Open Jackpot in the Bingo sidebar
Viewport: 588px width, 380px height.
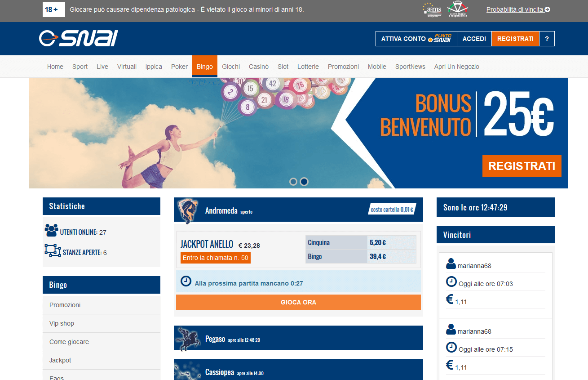pos(102,360)
